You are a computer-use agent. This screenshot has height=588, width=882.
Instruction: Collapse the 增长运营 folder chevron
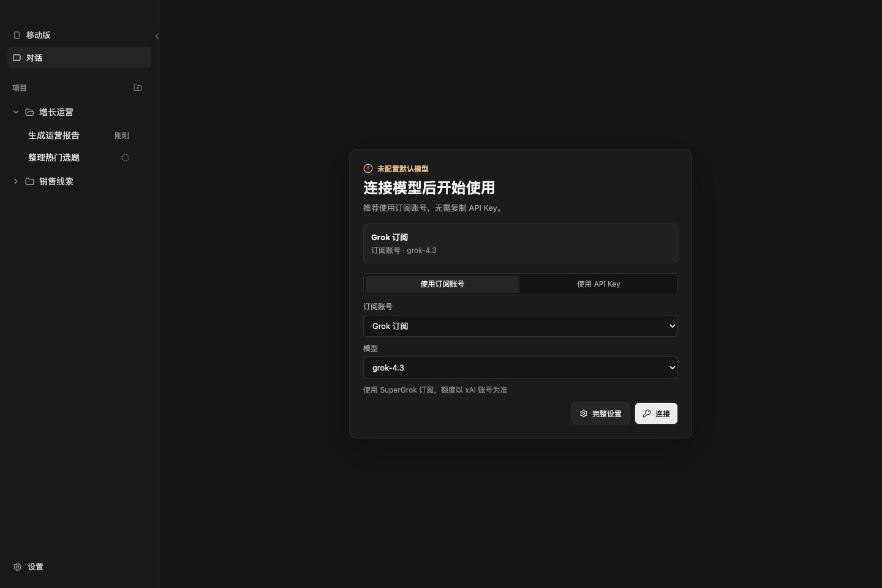16,112
